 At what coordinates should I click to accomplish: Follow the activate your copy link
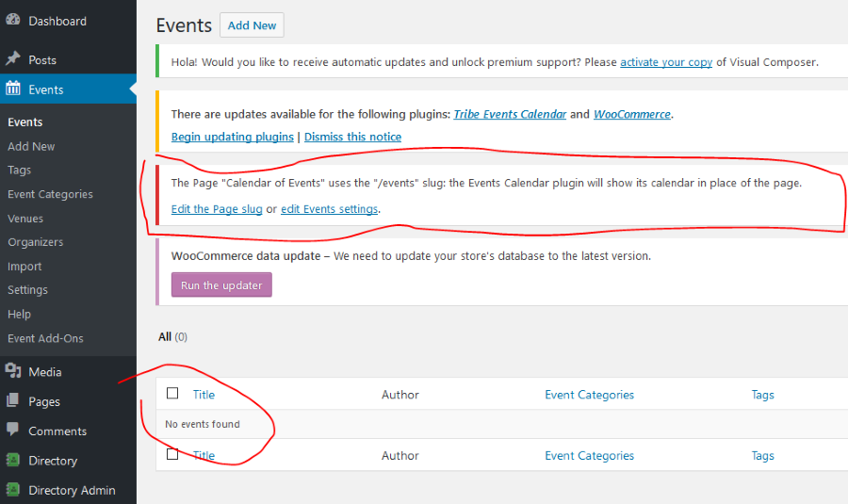point(666,62)
